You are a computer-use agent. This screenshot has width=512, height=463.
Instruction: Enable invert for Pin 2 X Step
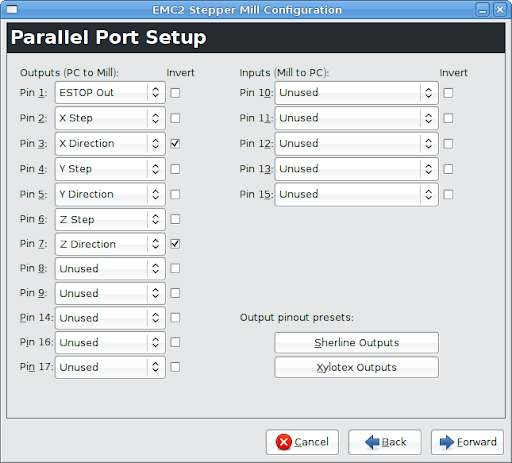175,118
